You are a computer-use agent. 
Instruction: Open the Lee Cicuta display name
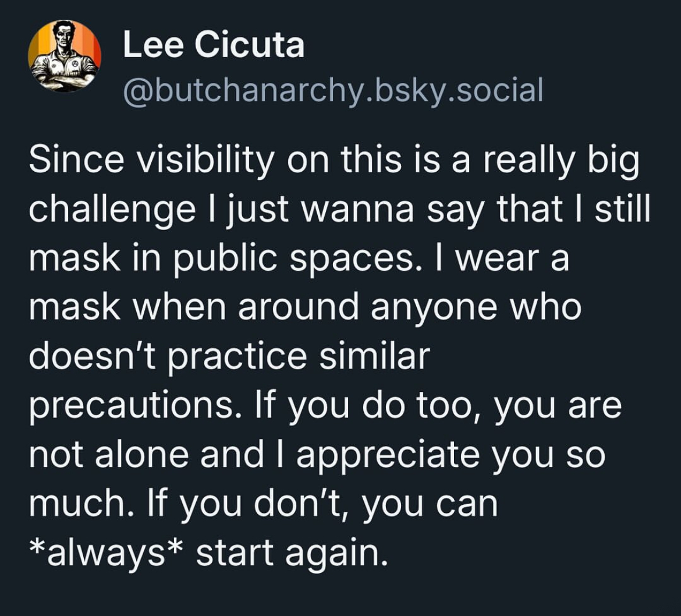214,45
